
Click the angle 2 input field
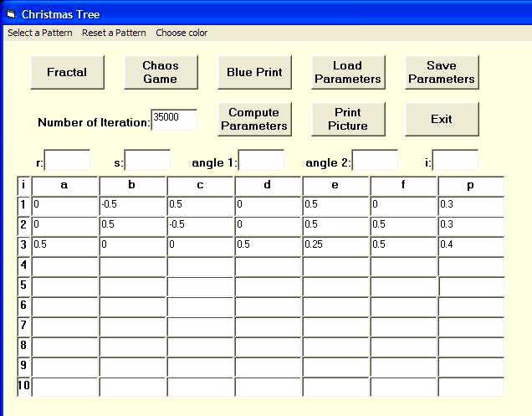375,160
